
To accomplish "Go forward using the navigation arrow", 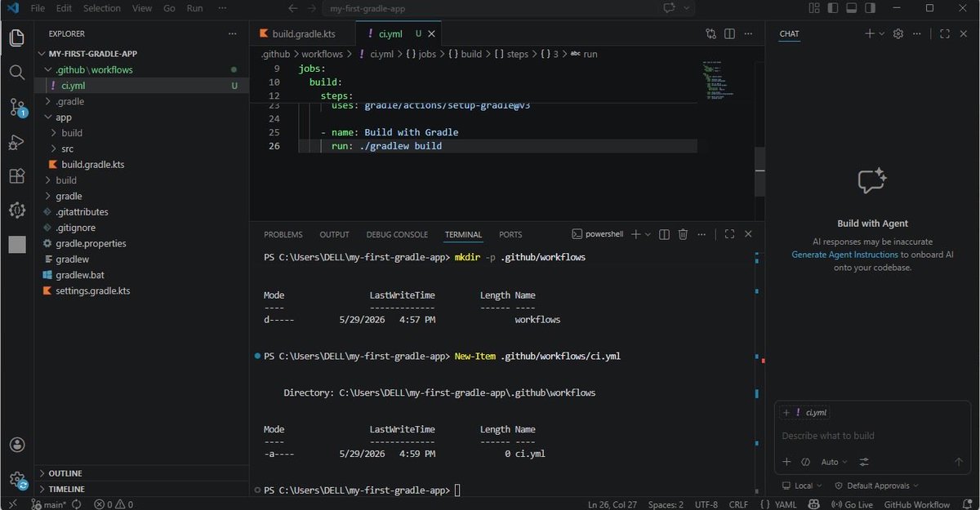I will 311,8.
